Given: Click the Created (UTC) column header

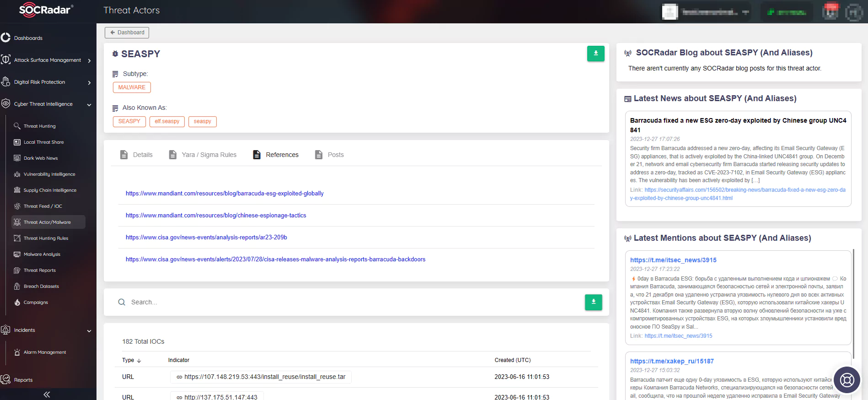Looking at the screenshot, I should pyautogui.click(x=513, y=360).
